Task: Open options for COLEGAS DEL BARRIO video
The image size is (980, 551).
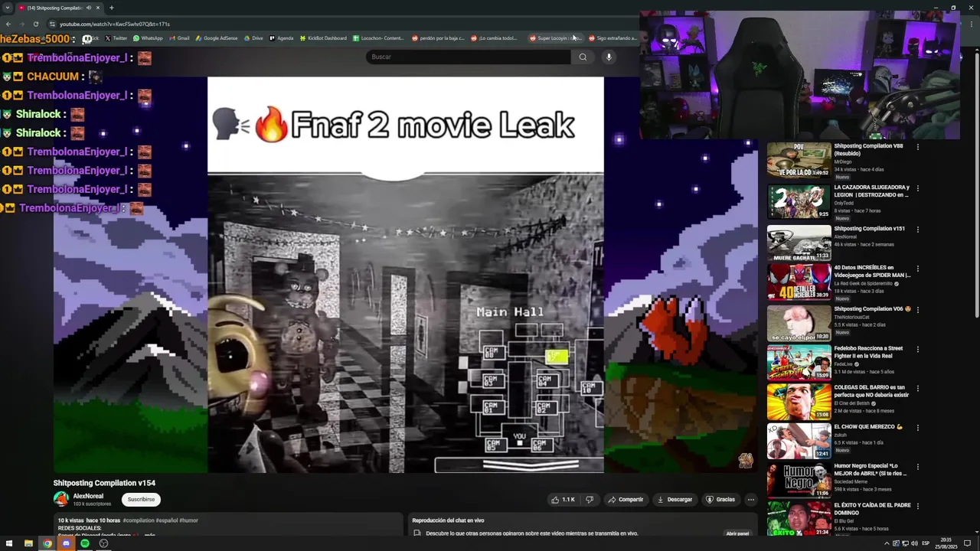Action: point(918,389)
